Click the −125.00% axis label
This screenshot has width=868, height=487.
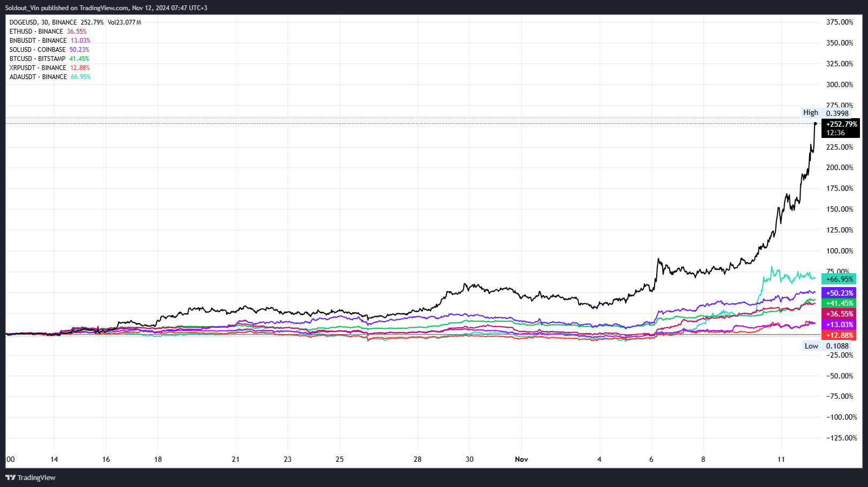tap(841, 438)
